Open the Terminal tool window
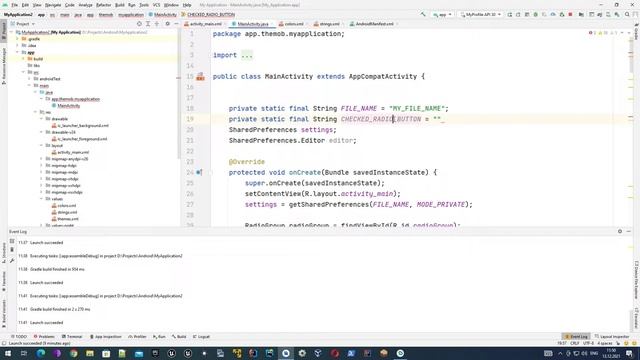The image size is (640, 360). pyautogui.click(x=72, y=337)
